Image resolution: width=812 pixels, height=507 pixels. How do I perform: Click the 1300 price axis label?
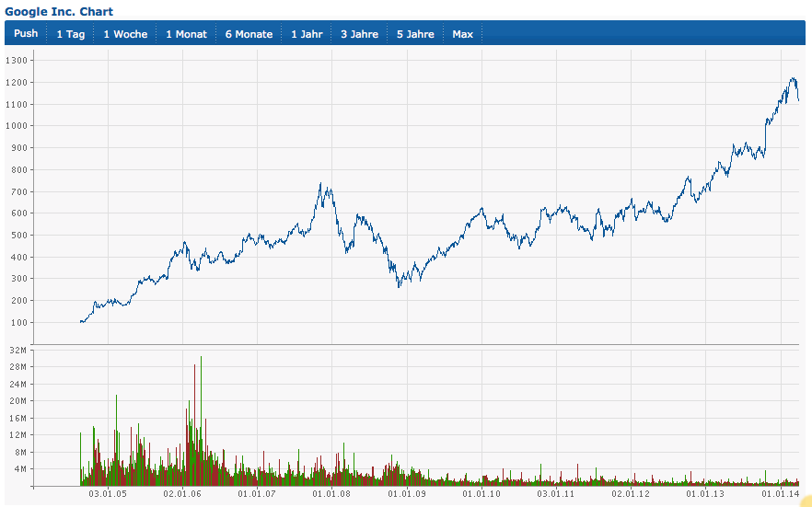click(17, 61)
